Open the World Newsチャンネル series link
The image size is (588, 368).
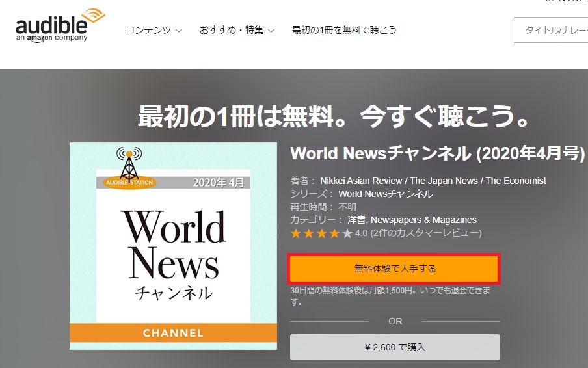pyautogui.click(x=386, y=194)
